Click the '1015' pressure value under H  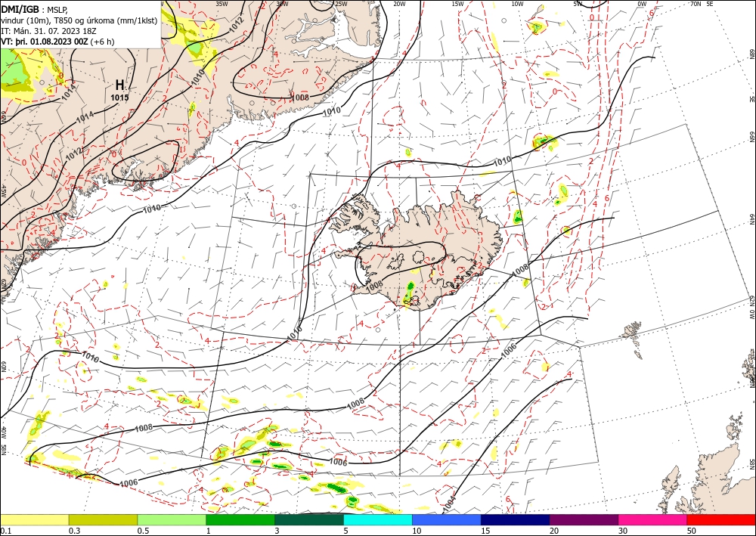coord(119,98)
